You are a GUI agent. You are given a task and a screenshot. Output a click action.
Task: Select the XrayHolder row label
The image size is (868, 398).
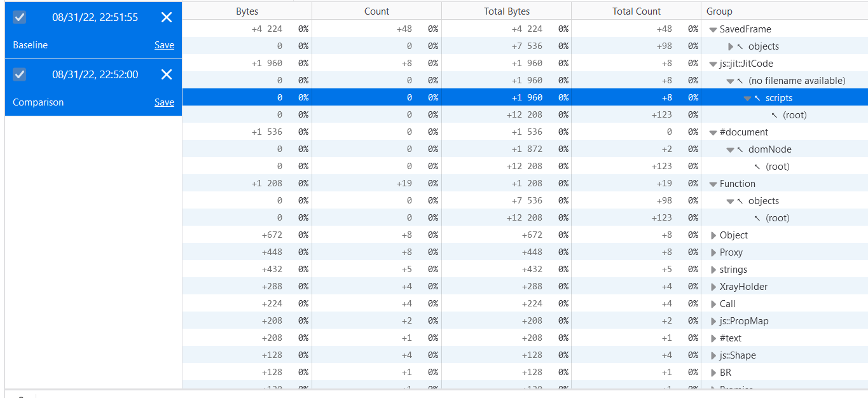coord(743,287)
